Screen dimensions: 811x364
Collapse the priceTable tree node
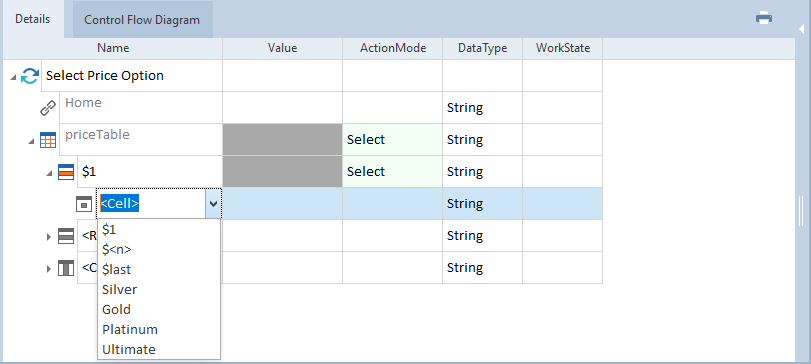[32, 141]
